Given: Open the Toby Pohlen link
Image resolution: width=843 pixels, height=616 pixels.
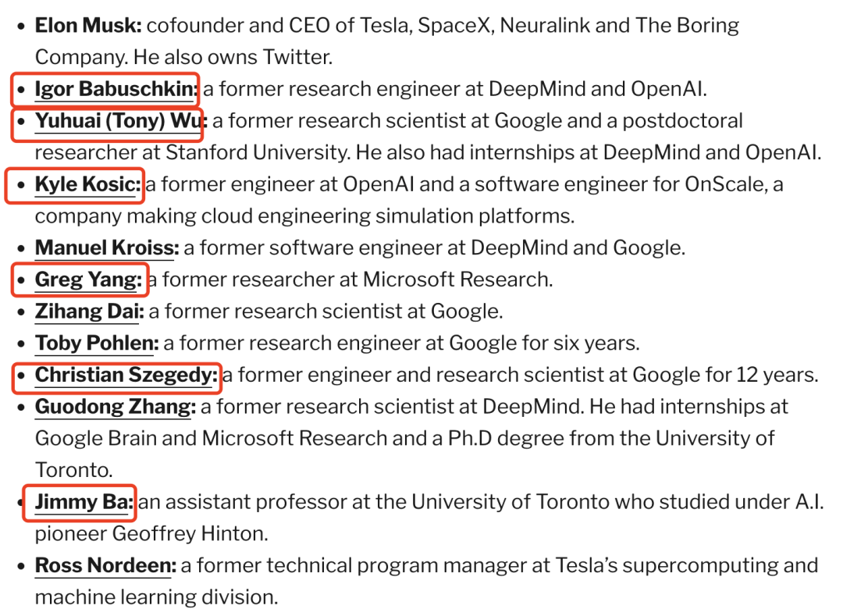Looking at the screenshot, I should click(96, 343).
